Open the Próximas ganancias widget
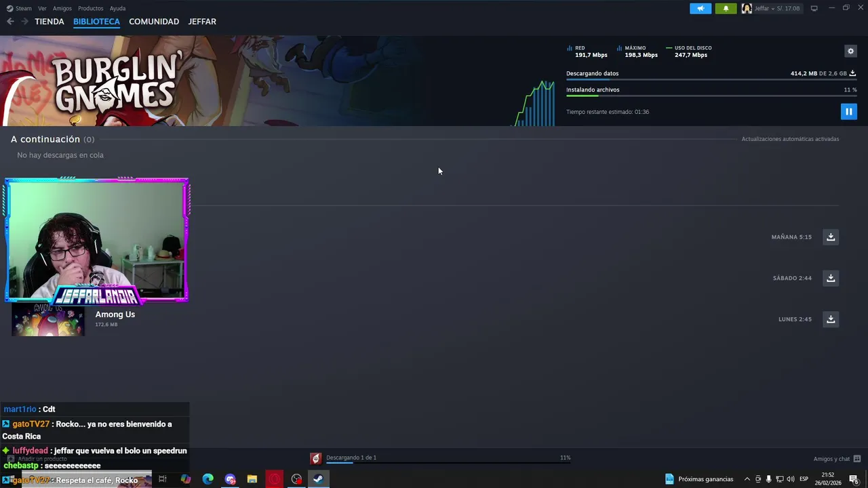The image size is (868, 488). click(x=698, y=479)
